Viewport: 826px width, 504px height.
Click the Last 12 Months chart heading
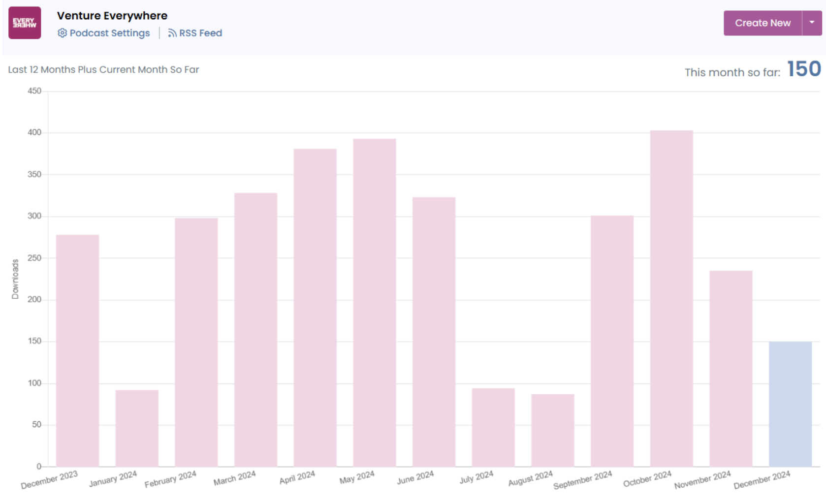click(103, 69)
